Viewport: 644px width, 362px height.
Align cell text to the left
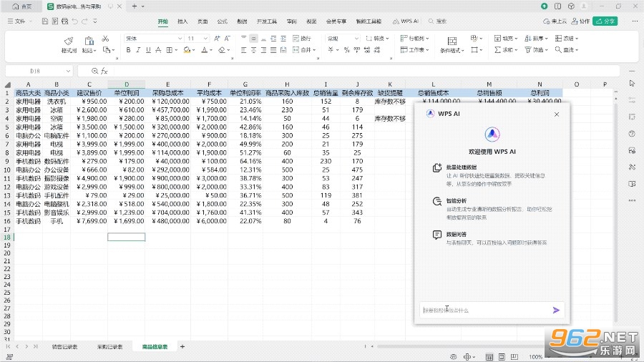(x=243, y=50)
